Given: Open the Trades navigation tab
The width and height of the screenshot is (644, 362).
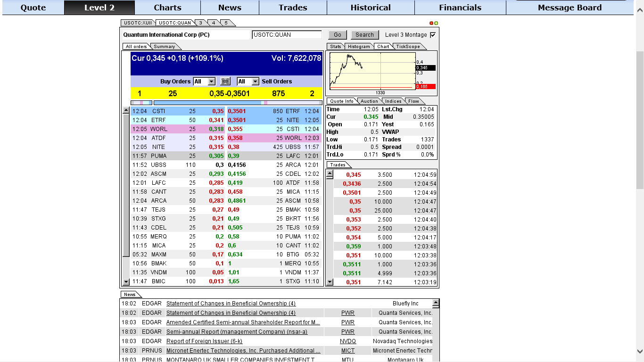Looking at the screenshot, I should click(293, 8).
